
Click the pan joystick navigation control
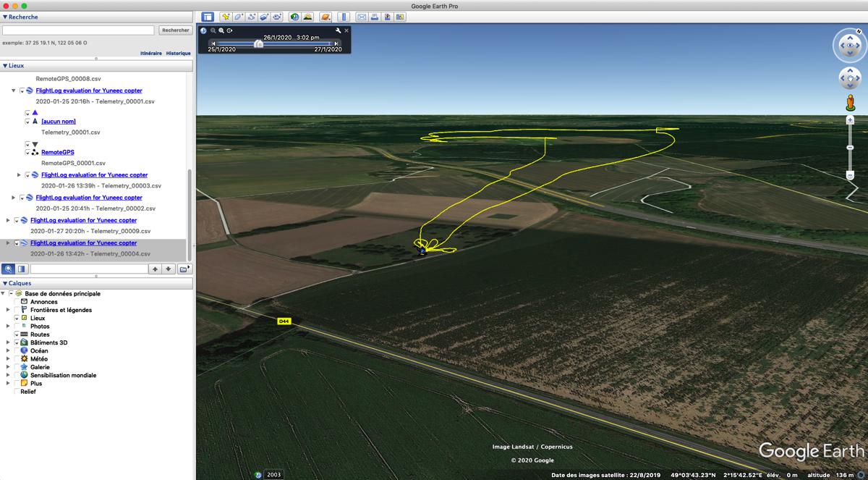pos(849,77)
